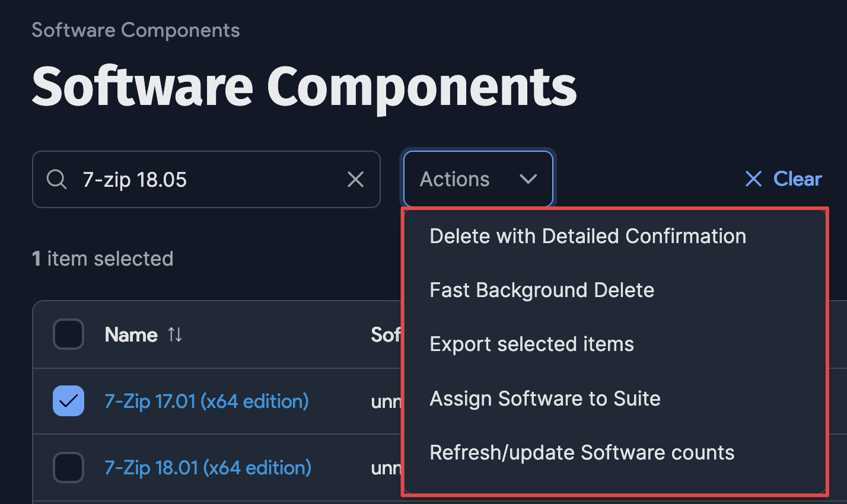Click the Software Components breadcrumb

[x=136, y=30]
